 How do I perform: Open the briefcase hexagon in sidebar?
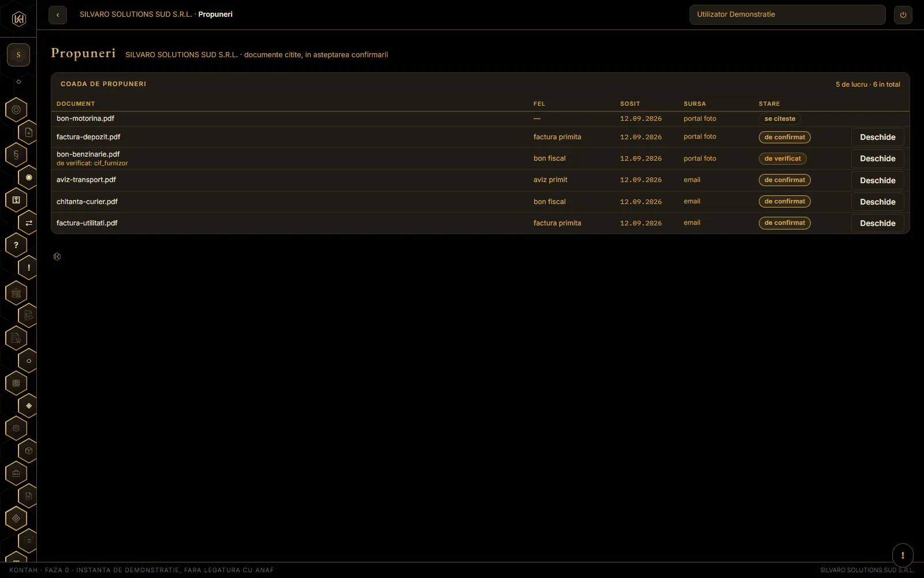click(x=16, y=473)
